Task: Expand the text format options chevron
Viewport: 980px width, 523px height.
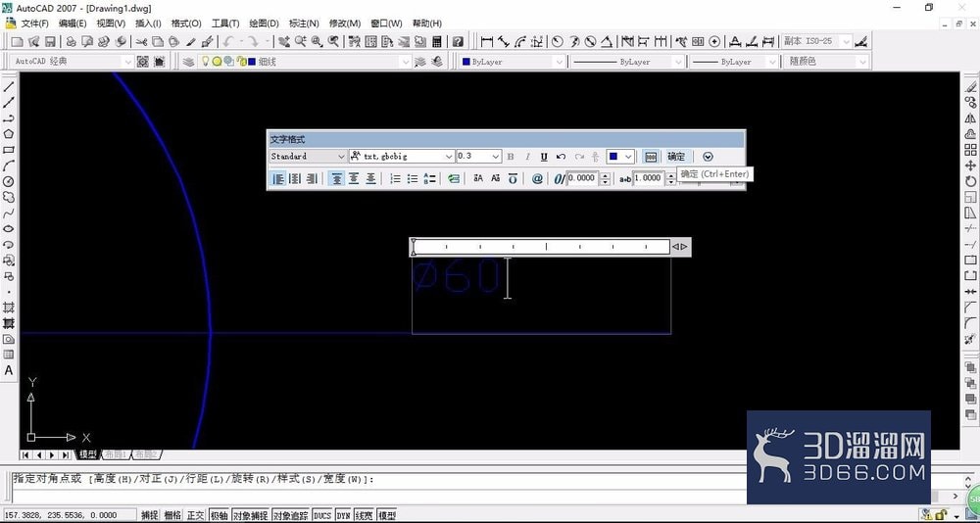Action: [x=708, y=156]
